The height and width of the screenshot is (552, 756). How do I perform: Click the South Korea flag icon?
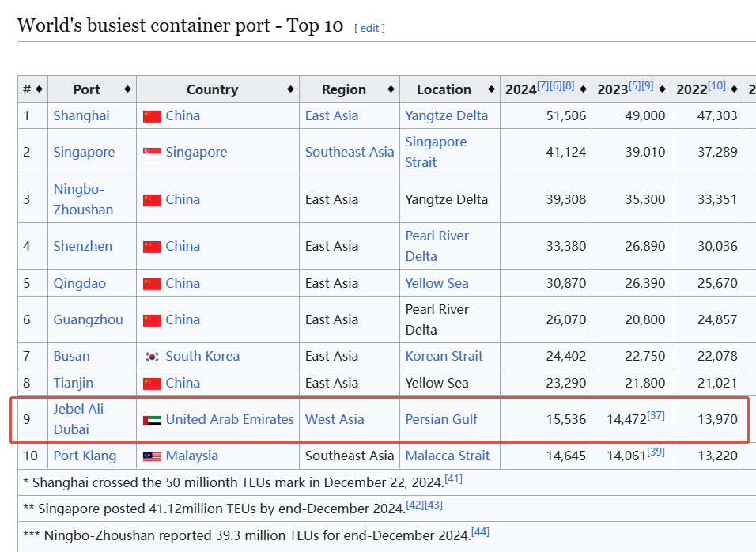[152, 357]
